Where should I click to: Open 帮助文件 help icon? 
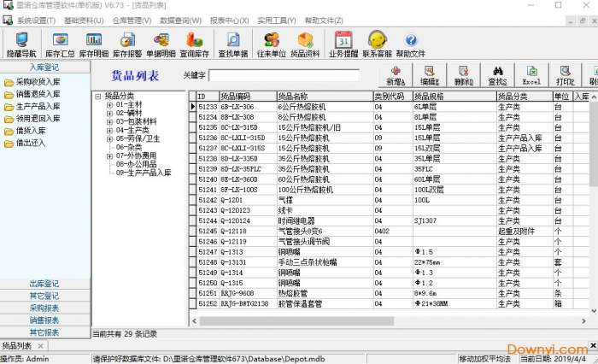[x=411, y=45]
